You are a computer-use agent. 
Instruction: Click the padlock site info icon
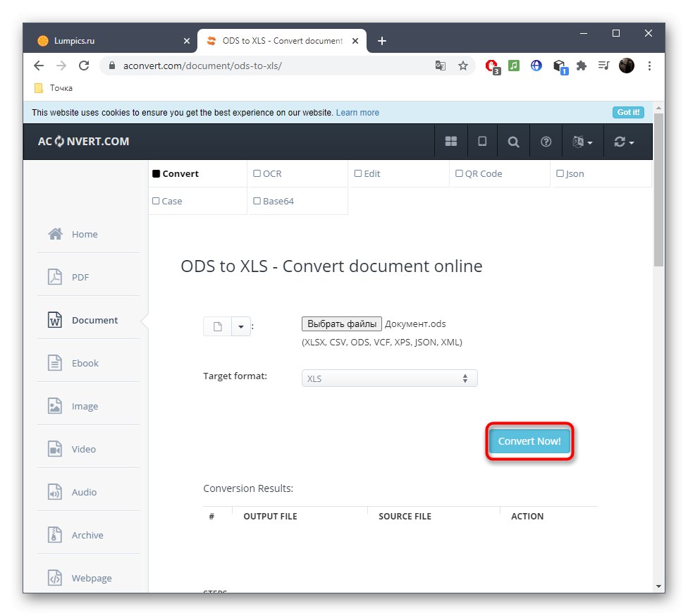click(112, 66)
